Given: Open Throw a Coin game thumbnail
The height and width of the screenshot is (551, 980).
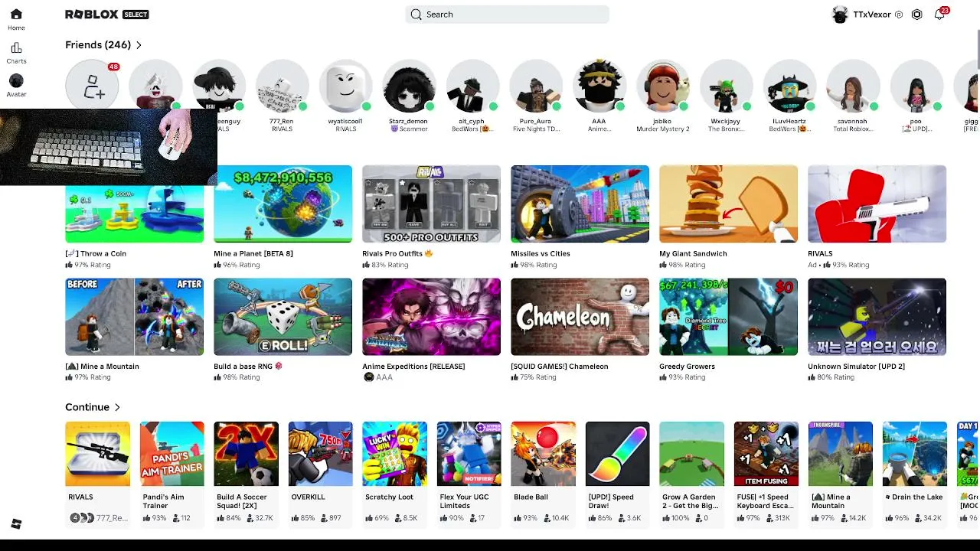Looking at the screenshot, I should [x=134, y=214].
